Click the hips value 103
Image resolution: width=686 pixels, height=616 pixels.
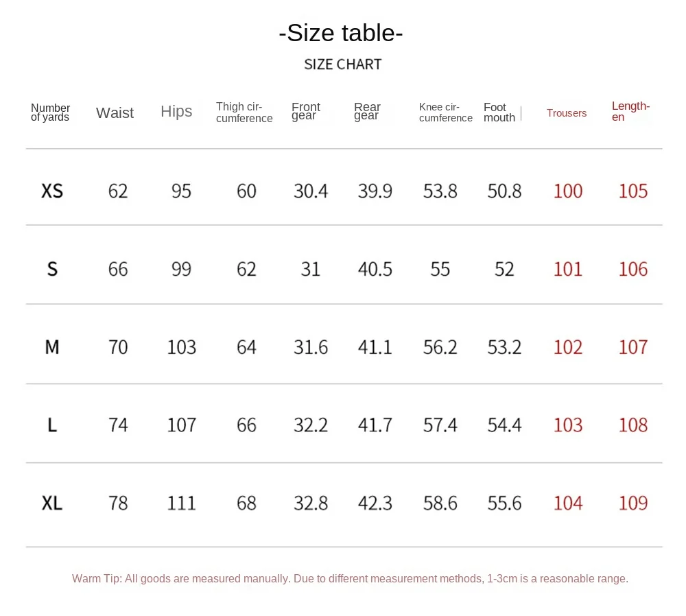click(x=182, y=347)
